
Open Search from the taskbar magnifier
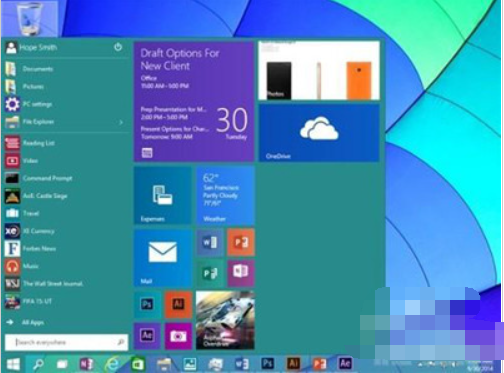37,364
